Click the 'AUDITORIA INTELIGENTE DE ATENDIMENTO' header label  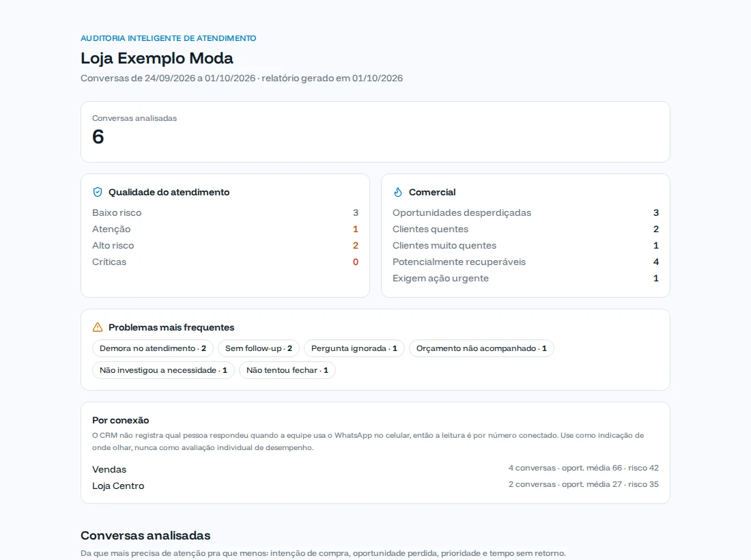[x=168, y=38]
